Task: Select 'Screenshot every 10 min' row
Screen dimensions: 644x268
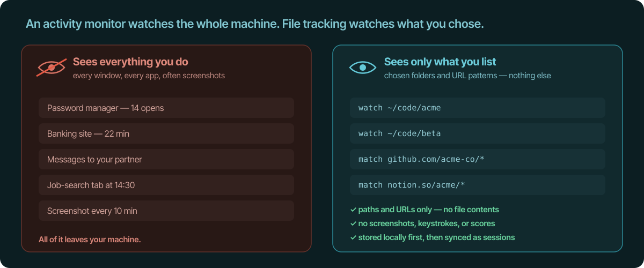Action: [x=166, y=211]
